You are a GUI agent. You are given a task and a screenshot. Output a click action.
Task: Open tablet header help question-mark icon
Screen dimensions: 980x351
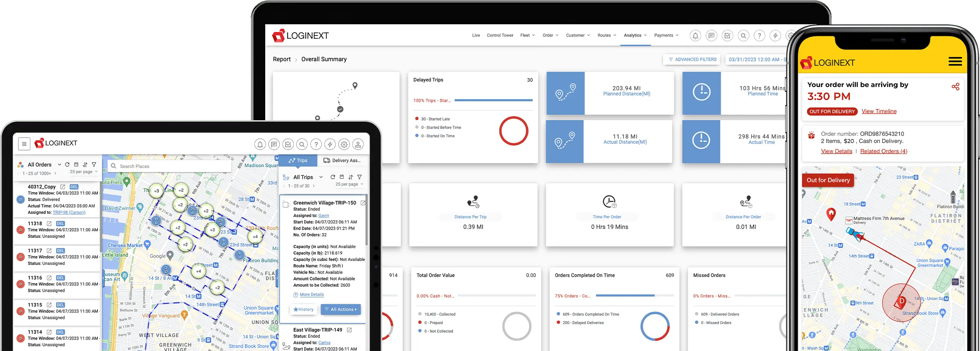[x=316, y=145]
